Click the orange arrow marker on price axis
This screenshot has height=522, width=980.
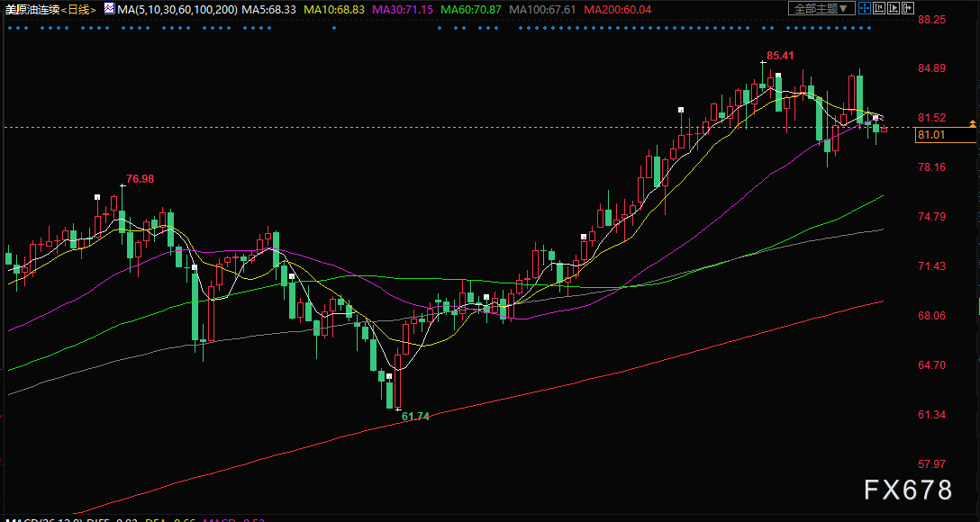click(x=973, y=123)
